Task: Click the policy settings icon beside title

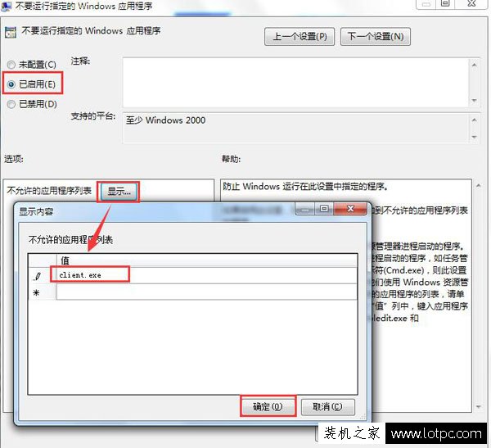Action: (11, 32)
